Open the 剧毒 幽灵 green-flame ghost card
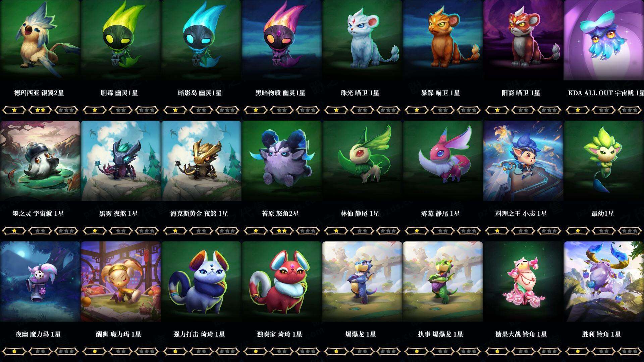 pyautogui.click(x=121, y=40)
